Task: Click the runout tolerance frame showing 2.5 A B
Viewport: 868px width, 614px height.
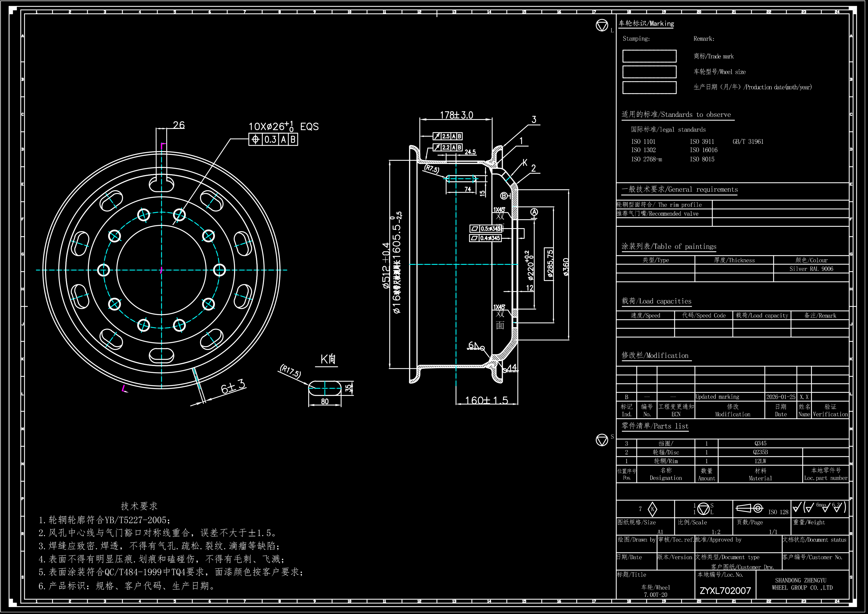Action: point(448,136)
